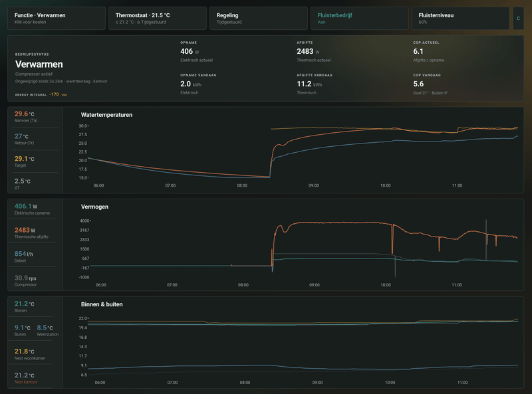The height and width of the screenshot is (394, 532).
Task: Select the Nest woonkamer 21.8 °C reading
Action: (x=30, y=354)
